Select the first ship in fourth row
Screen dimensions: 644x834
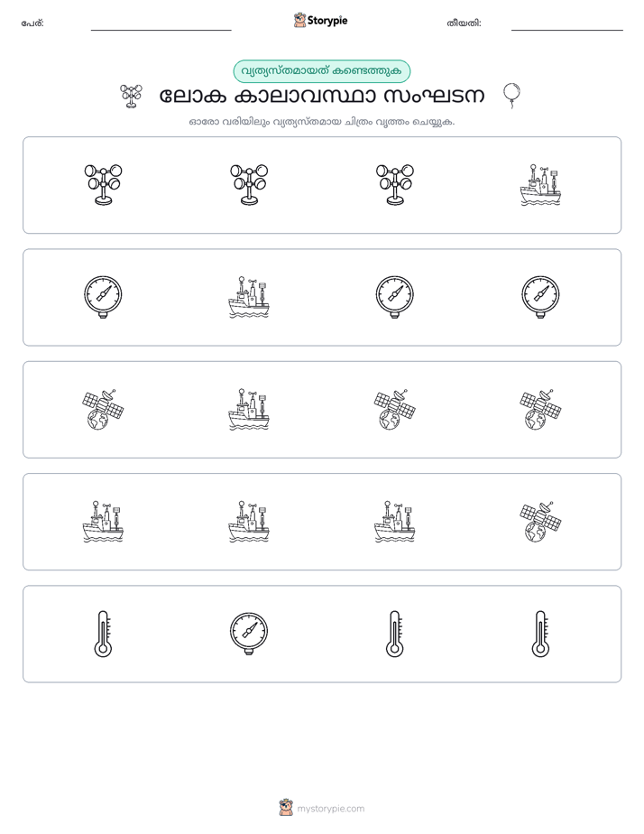(103, 522)
